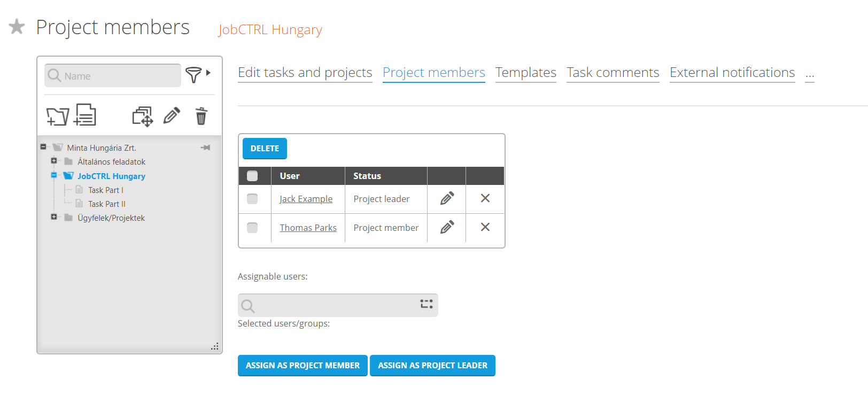Check the box for Thomas Parks
This screenshot has width=868, height=395.
(252, 228)
